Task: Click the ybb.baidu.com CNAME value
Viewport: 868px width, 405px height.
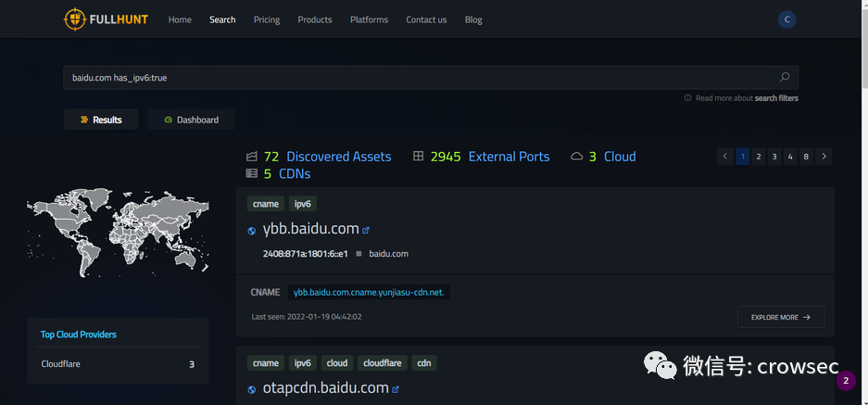Action: [369, 292]
